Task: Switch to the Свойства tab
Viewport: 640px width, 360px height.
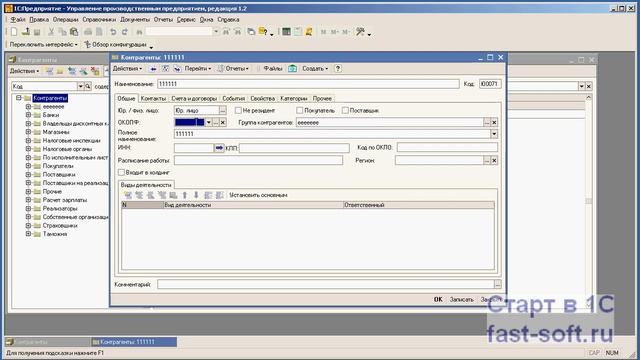Action: coord(262,99)
